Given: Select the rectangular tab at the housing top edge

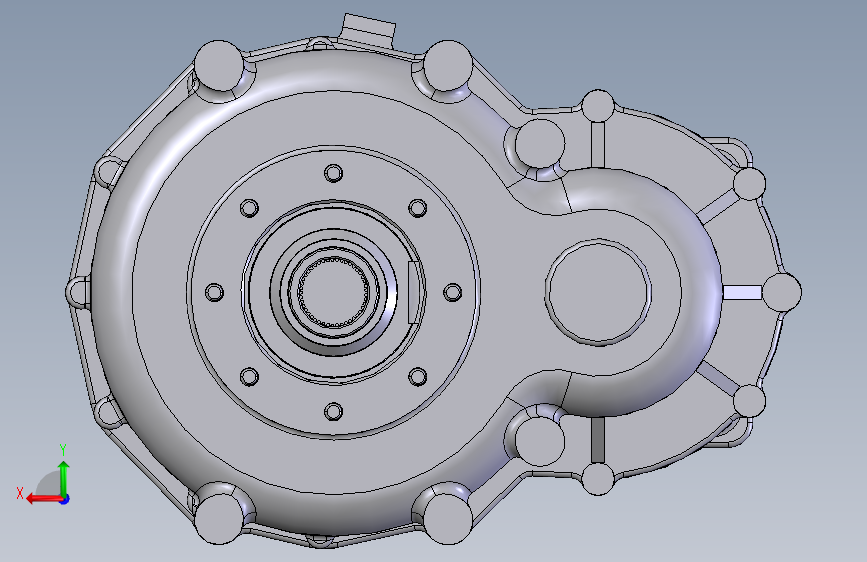Looking at the screenshot, I should pyautogui.click(x=367, y=31).
